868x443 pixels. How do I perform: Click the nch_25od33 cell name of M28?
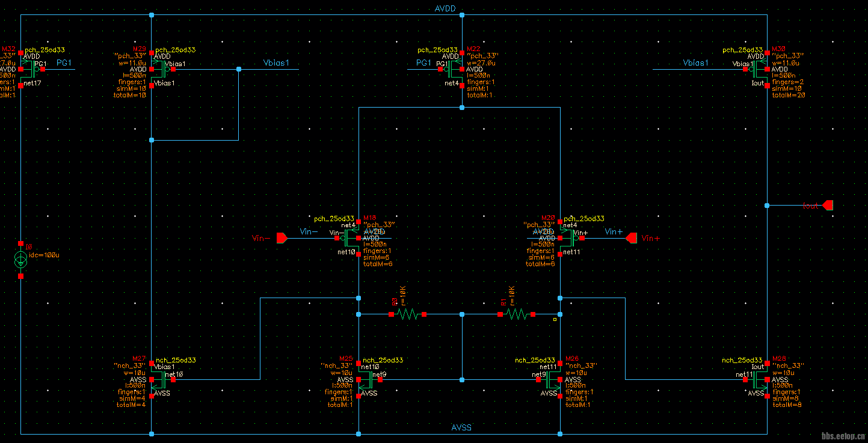click(x=742, y=360)
